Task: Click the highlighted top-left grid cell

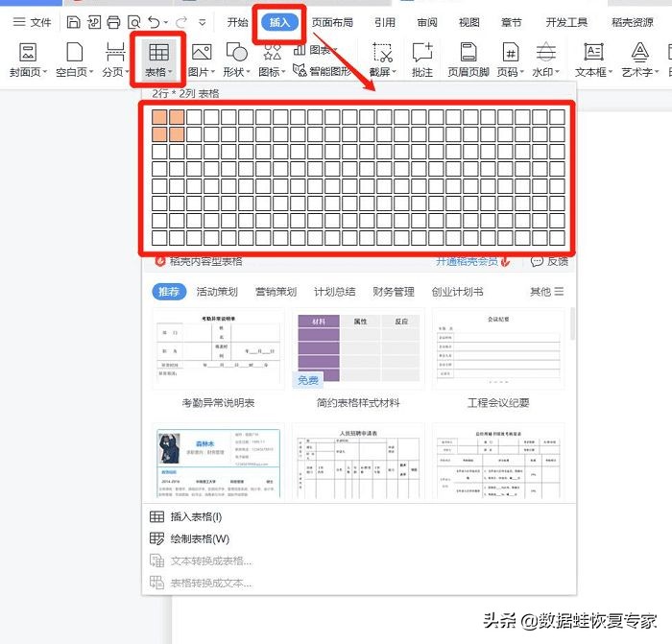Action: 159,116
